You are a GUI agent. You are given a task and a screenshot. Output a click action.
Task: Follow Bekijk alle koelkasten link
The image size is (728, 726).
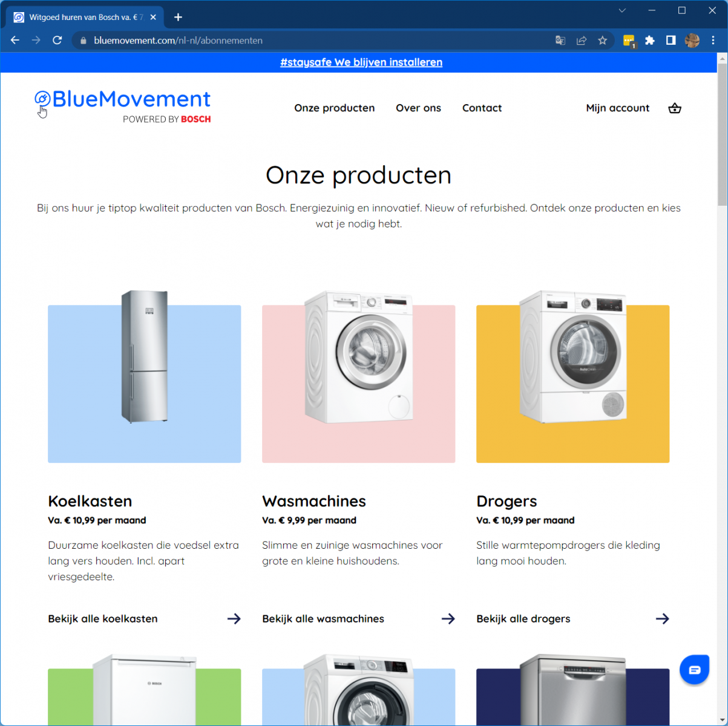(x=103, y=618)
